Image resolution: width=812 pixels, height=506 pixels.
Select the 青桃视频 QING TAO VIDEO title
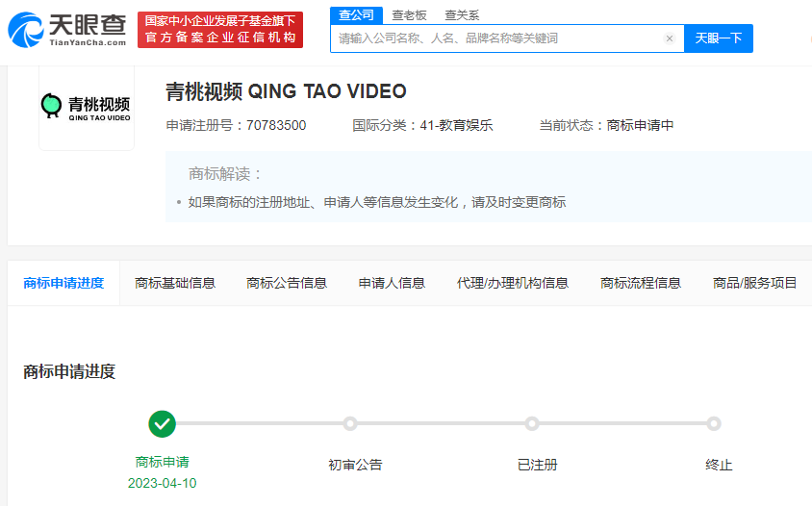(x=286, y=91)
